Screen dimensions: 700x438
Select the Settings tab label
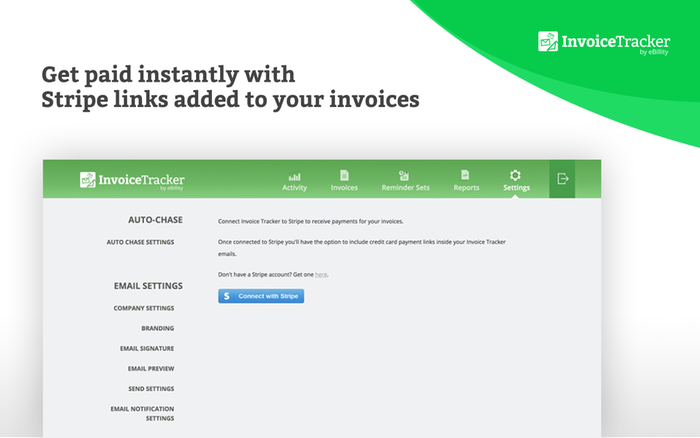point(517,188)
